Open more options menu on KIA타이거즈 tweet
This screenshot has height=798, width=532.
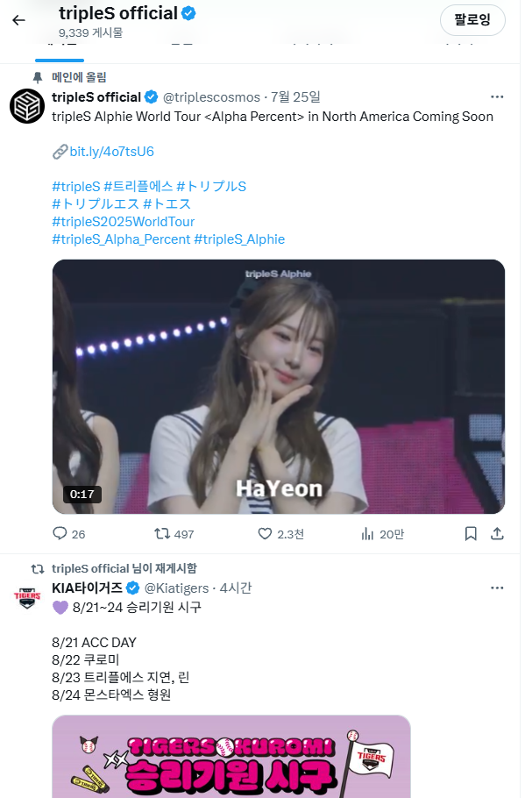tap(497, 587)
